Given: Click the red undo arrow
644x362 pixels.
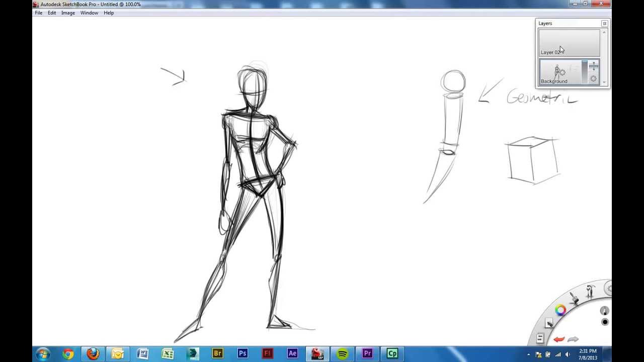Looking at the screenshot, I should [x=559, y=339].
